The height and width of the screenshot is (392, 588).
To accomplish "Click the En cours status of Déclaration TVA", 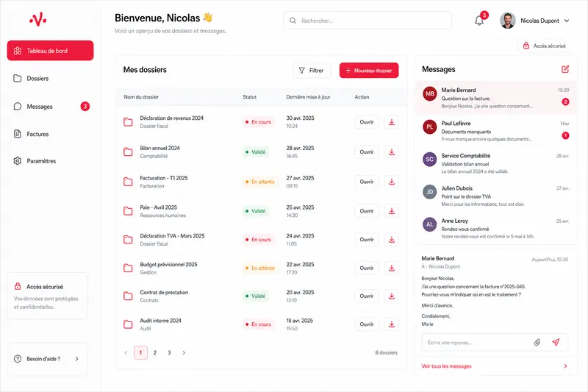I will 258,239.
